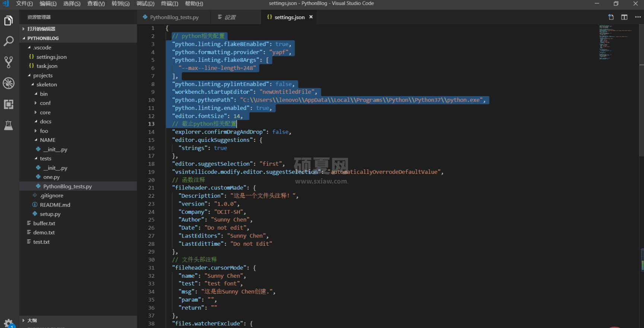This screenshot has width=644, height=328.
Task: Open README.md file
Action: point(78,205)
